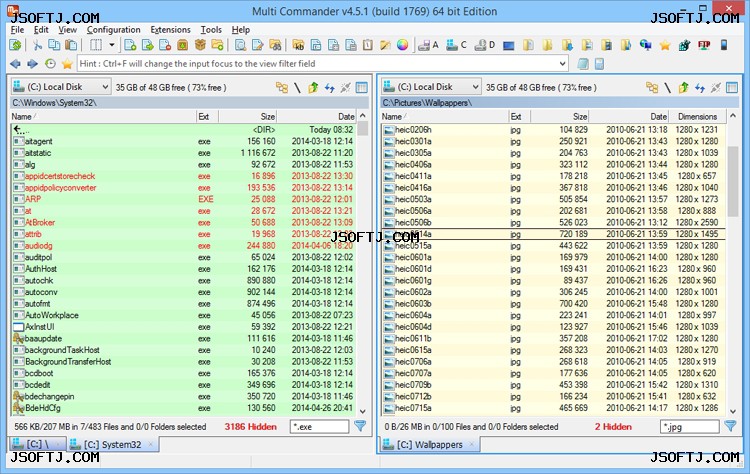Click right panel column layout icon

click(732, 88)
